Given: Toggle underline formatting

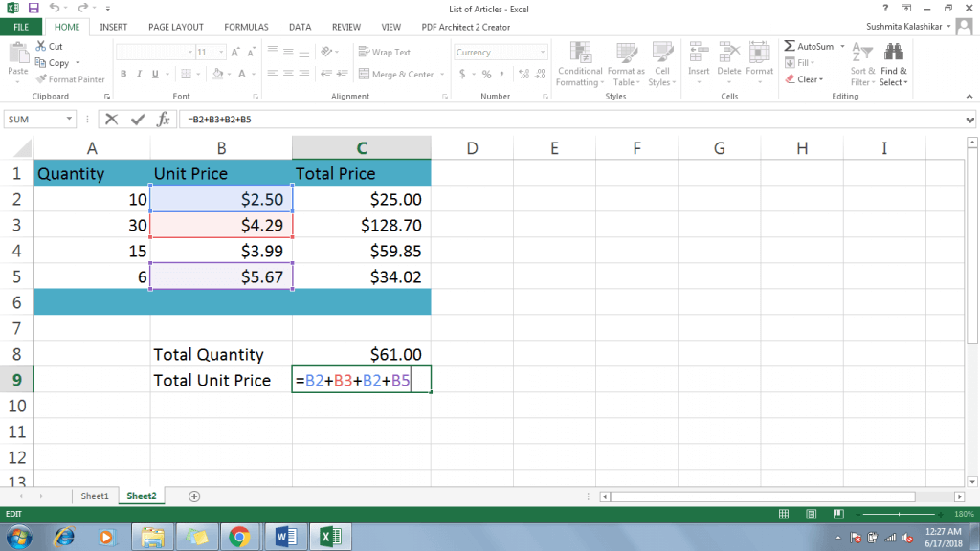Looking at the screenshot, I should tap(153, 73).
